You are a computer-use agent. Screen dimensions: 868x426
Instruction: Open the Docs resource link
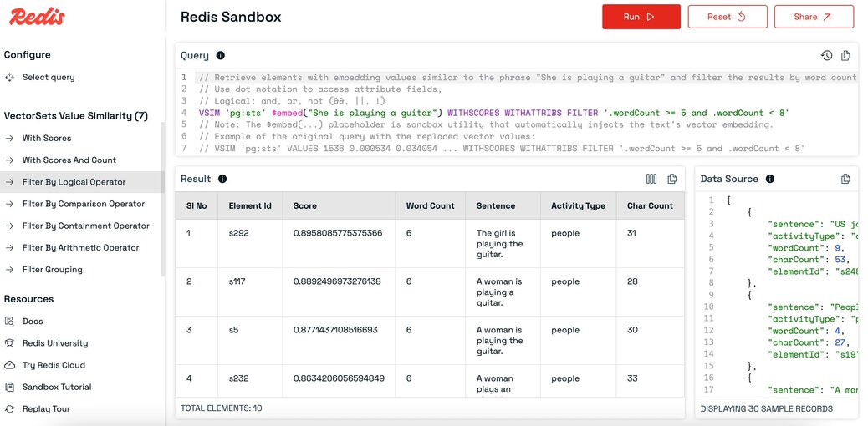(32, 322)
